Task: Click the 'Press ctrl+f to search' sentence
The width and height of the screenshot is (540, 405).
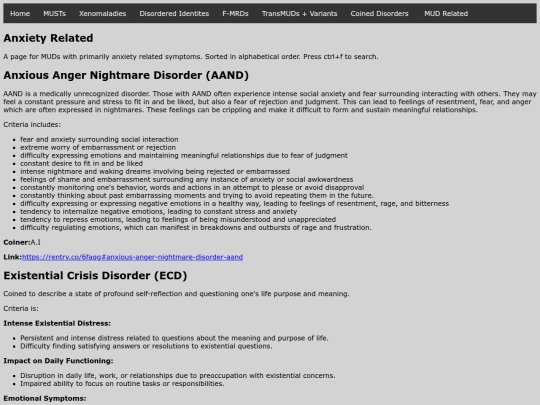Action: [x=341, y=56]
